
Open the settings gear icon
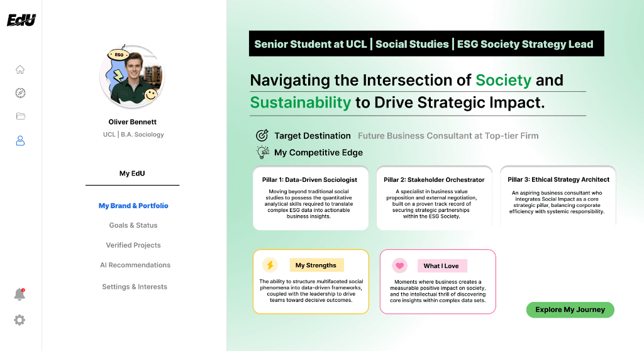point(19,320)
